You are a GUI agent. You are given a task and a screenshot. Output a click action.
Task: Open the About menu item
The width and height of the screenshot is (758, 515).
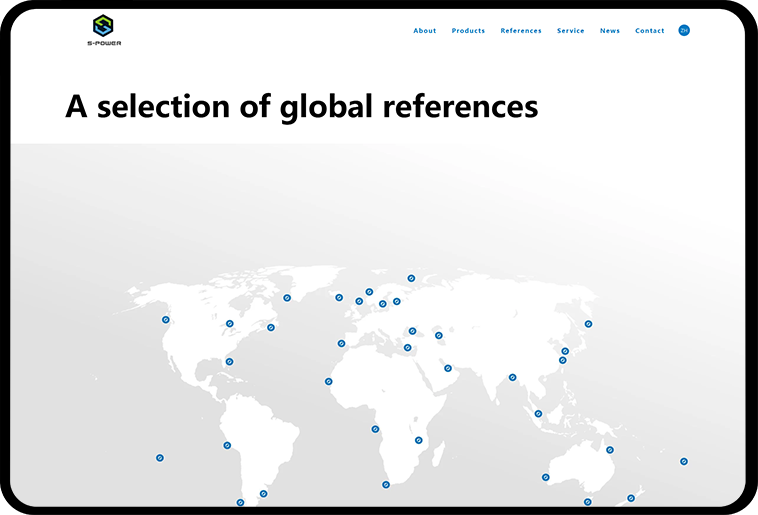(425, 31)
